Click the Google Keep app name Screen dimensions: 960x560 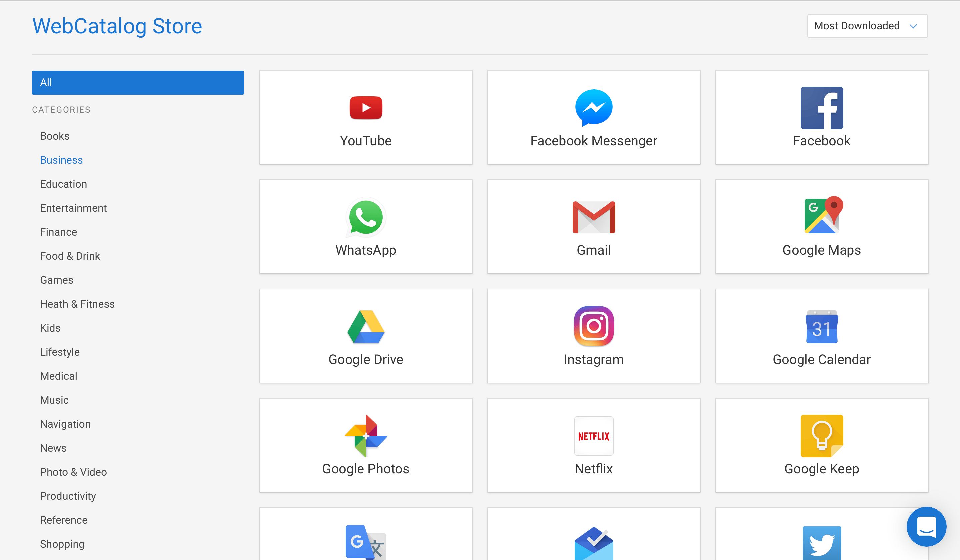(822, 469)
